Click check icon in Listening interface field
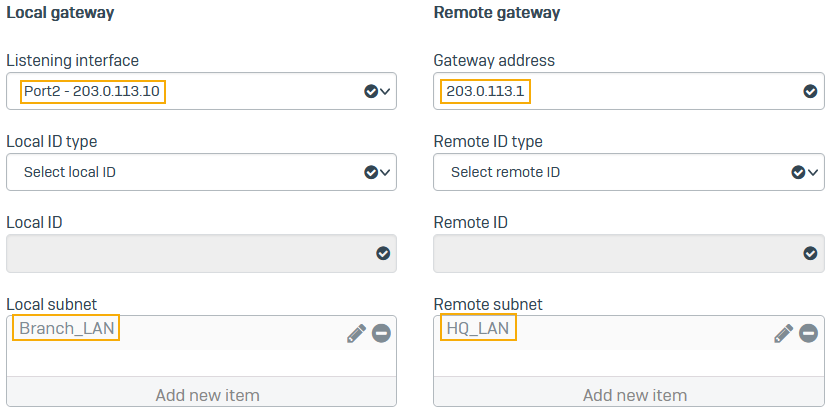This screenshot has height=413, width=834. point(370,92)
